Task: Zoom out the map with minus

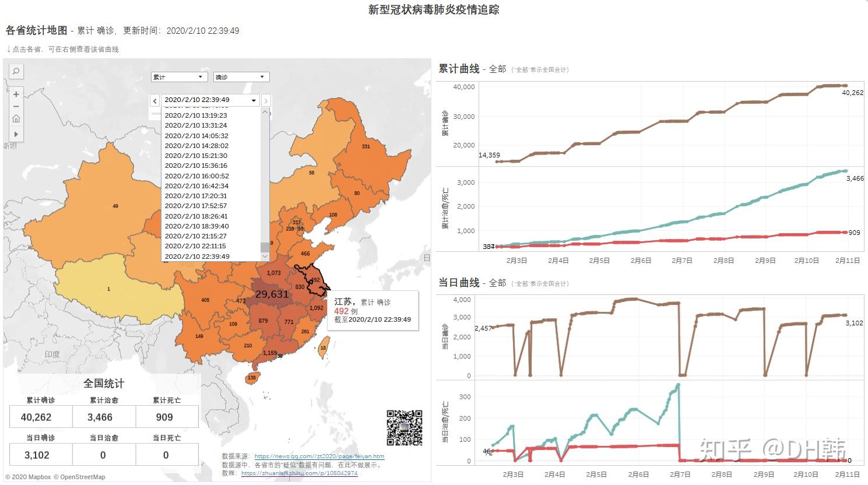Action: pos(16,107)
